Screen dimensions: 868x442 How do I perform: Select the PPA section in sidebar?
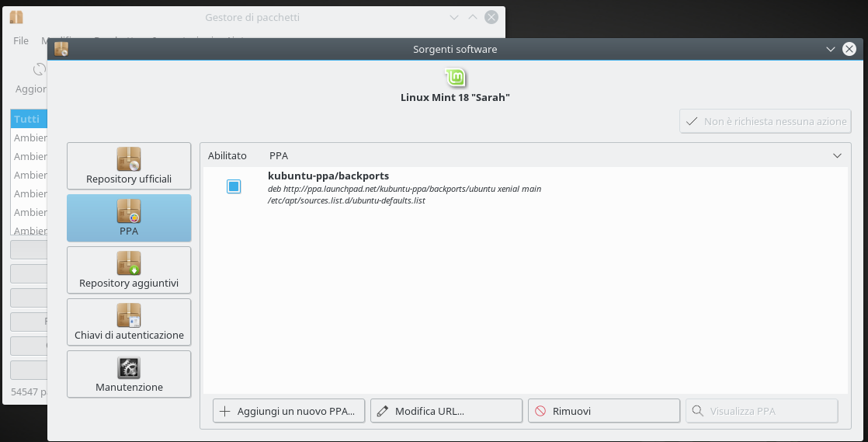[x=129, y=218]
